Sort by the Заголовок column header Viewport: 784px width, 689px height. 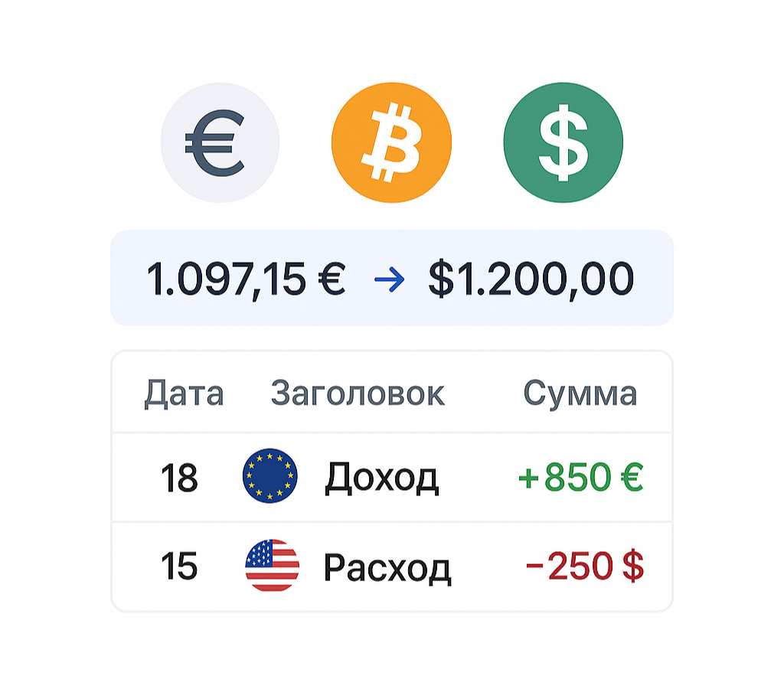[358, 393]
